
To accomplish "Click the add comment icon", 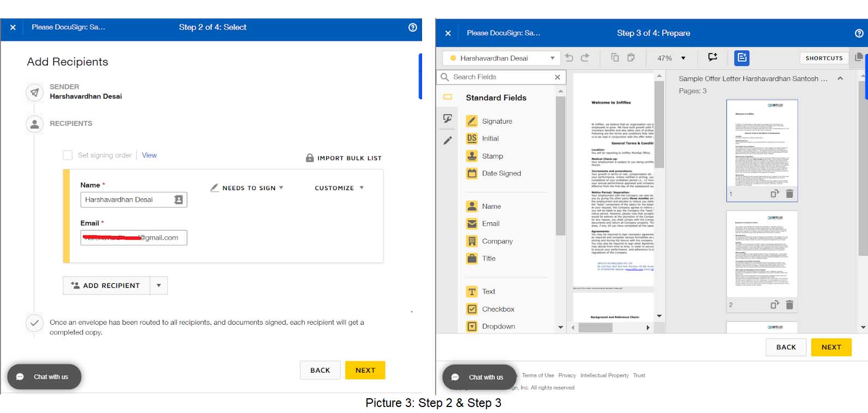I will coord(712,57).
